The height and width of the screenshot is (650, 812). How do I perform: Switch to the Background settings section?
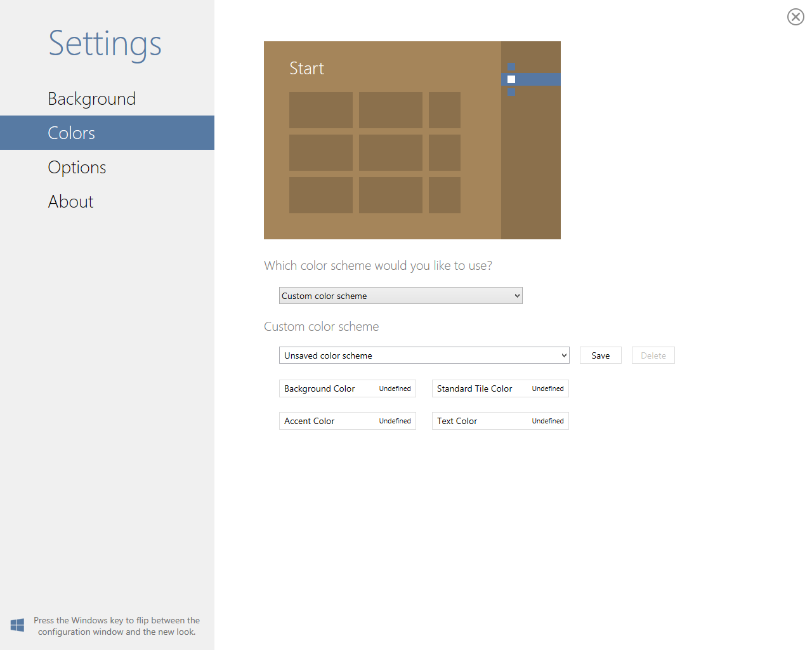click(x=92, y=98)
